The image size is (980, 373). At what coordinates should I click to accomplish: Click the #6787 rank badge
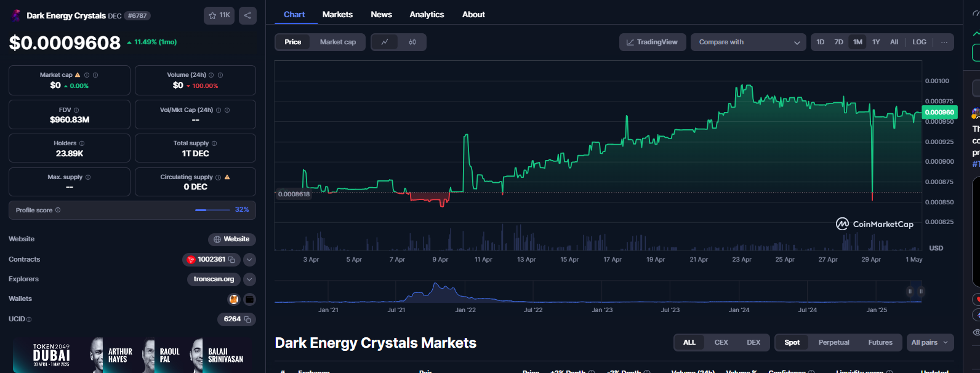point(137,15)
